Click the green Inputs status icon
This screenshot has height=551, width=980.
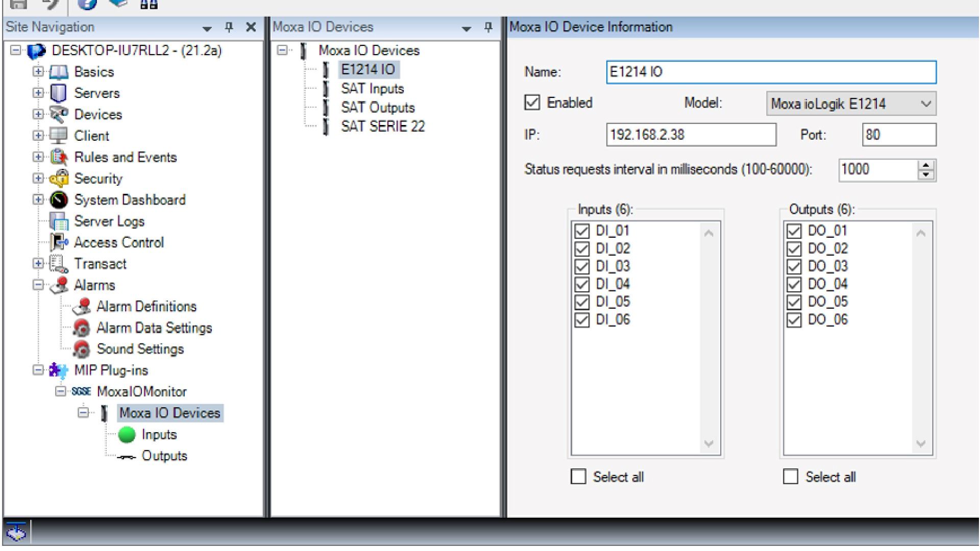pyautogui.click(x=127, y=435)
